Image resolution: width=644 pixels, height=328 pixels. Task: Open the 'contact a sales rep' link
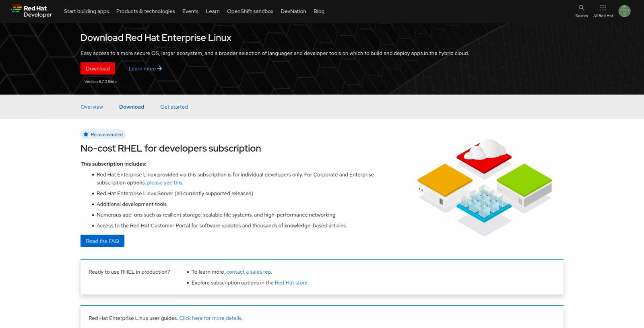248,272
